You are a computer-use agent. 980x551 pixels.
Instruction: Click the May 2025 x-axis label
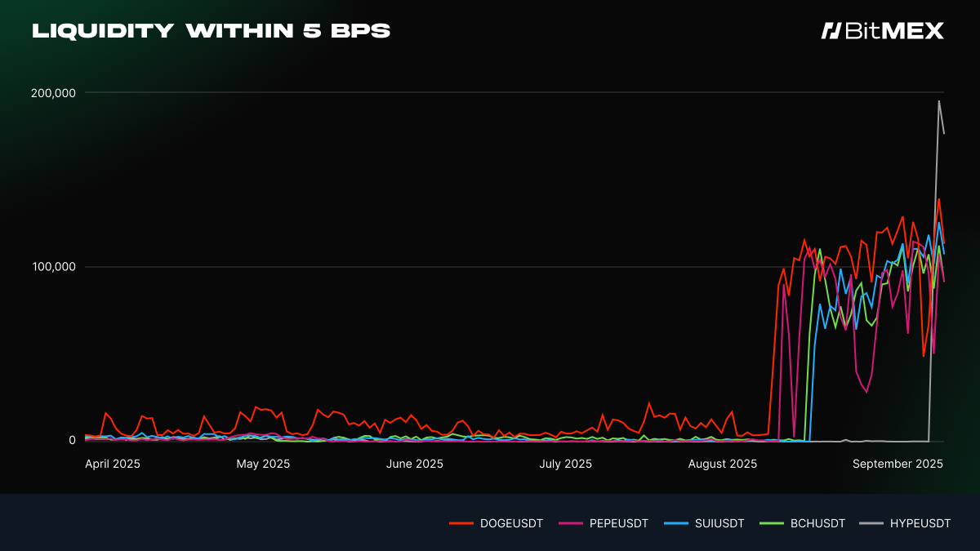click(x=263, y=464)
